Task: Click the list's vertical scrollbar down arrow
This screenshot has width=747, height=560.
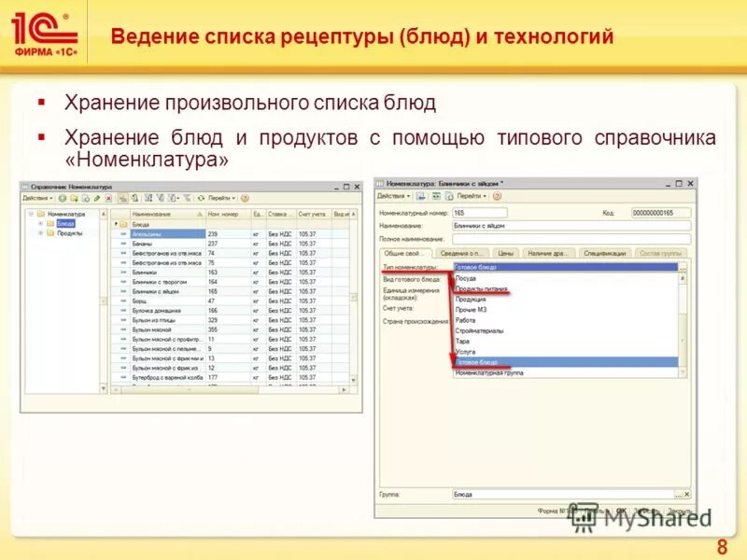Action: 354,380
